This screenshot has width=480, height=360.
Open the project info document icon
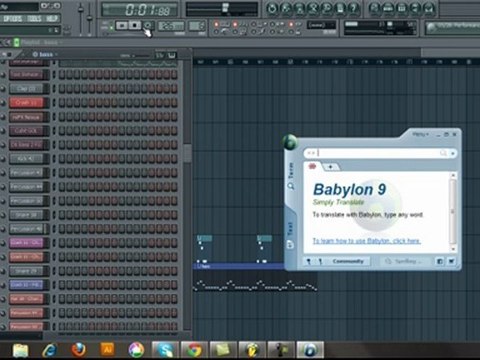coord(340,8)
